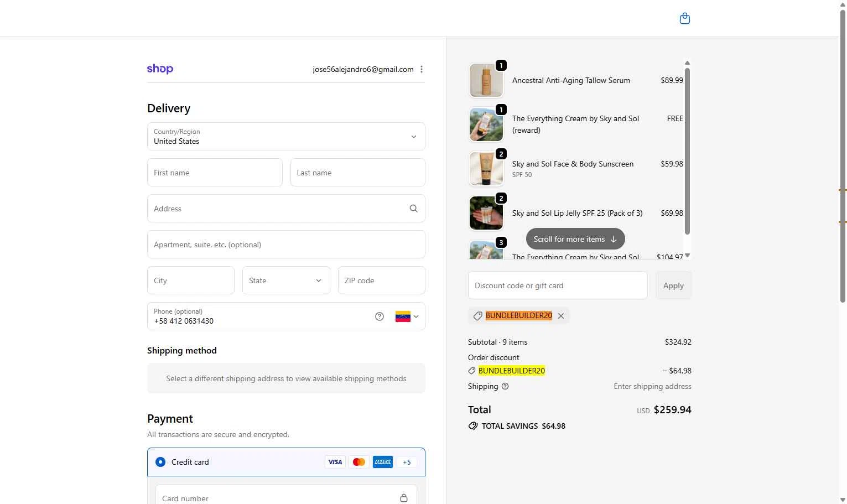Screen dimensions: 847x504
Task: Open the account options three-dot menu
Action: 422,69
